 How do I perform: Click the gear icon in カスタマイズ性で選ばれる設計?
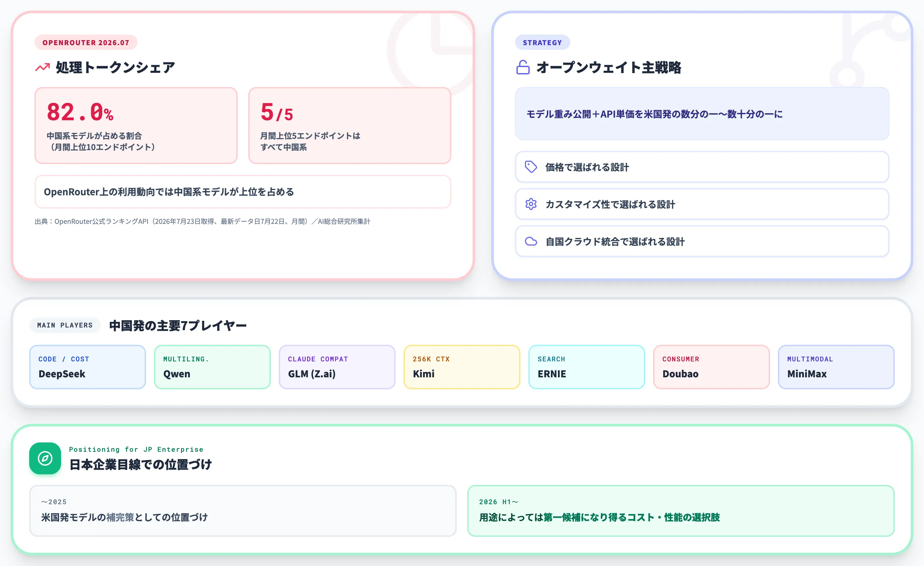531,204
